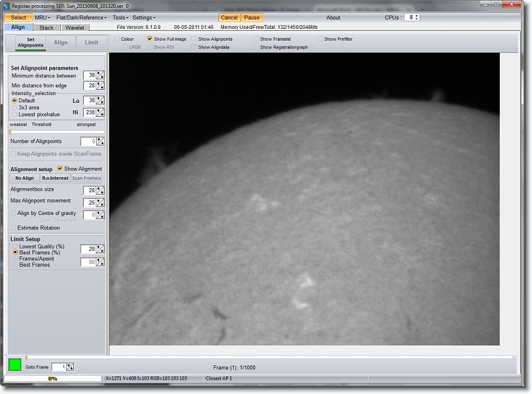The image size is (532, 394).
Task: Adjust Alignmentbox size spinner
Action: pyautogui.click(x=100, y=190)
